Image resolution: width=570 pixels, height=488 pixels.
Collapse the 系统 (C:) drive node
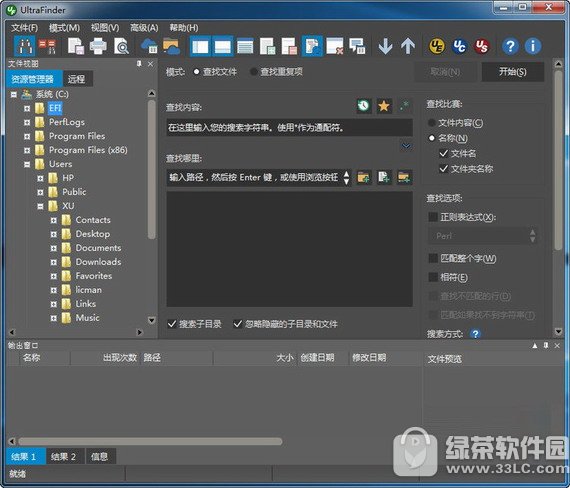click(x=13, y=95)
